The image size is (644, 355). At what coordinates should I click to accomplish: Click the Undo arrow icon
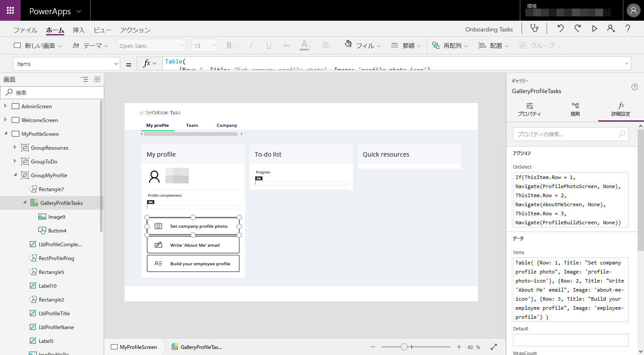click(560, 28)
